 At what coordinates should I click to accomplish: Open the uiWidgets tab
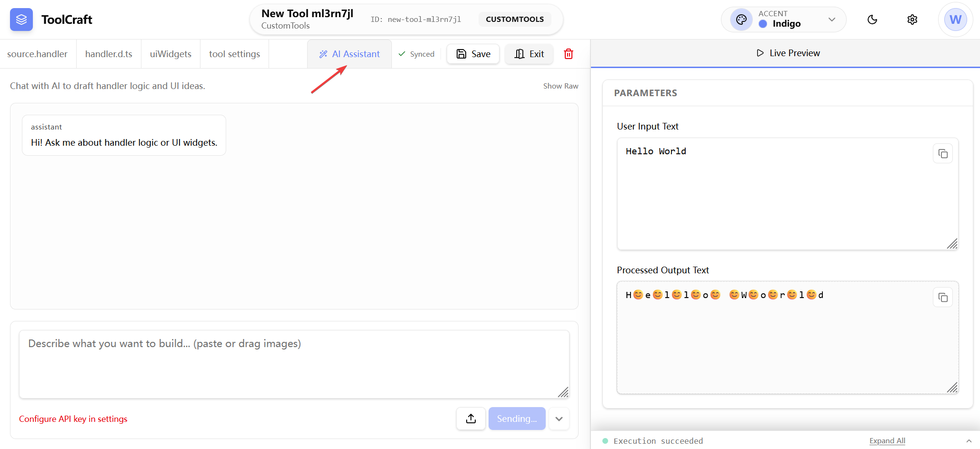point(170,54)
